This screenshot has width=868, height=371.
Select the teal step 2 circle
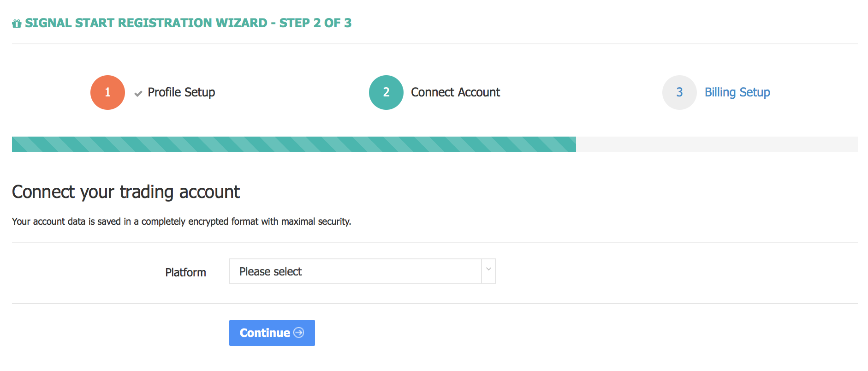pos(386,92)
